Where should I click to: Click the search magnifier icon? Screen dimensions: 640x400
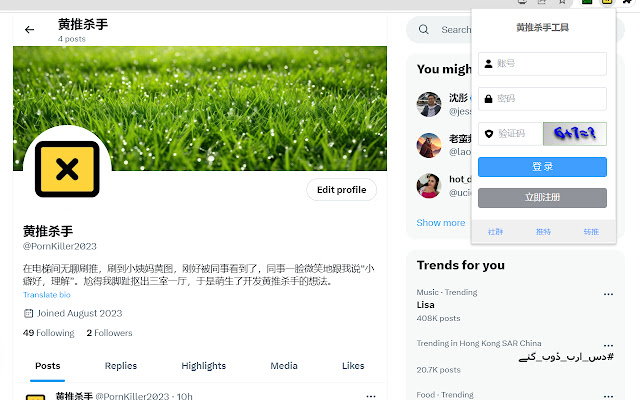click(x=424, y=30)
